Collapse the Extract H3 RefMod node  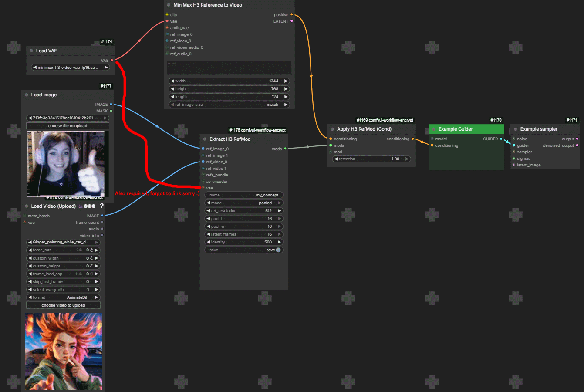click(x=205, y=139)
